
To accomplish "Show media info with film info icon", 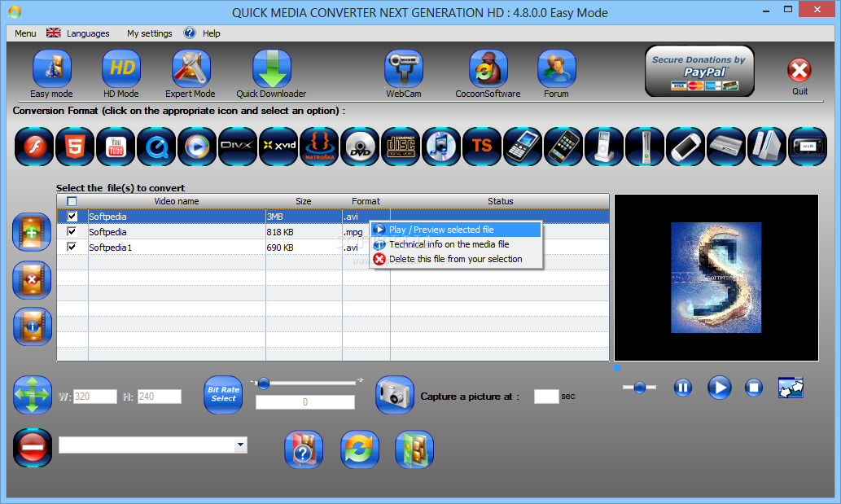I will [33, 327].
